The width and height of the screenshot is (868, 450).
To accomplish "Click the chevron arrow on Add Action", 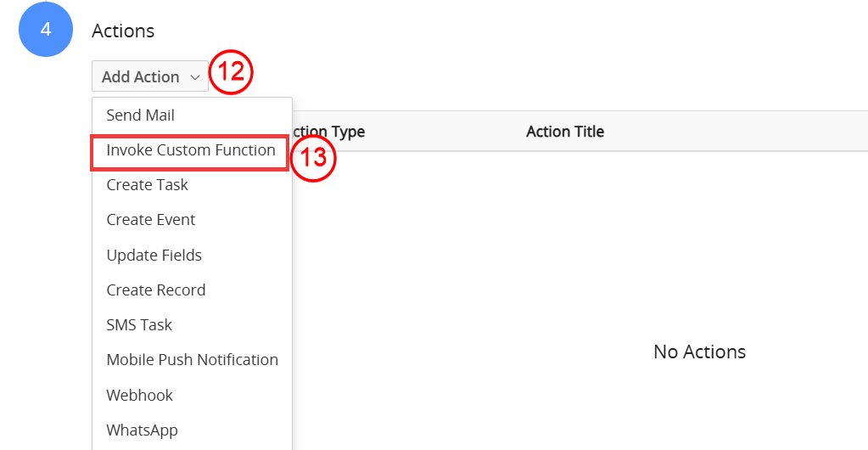I will point(194,77).
